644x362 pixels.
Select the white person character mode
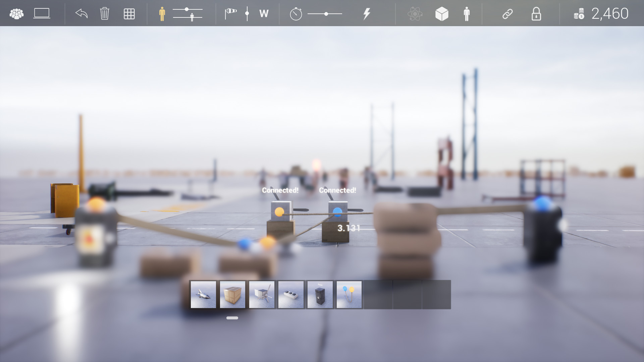click(x=467, y=14)
